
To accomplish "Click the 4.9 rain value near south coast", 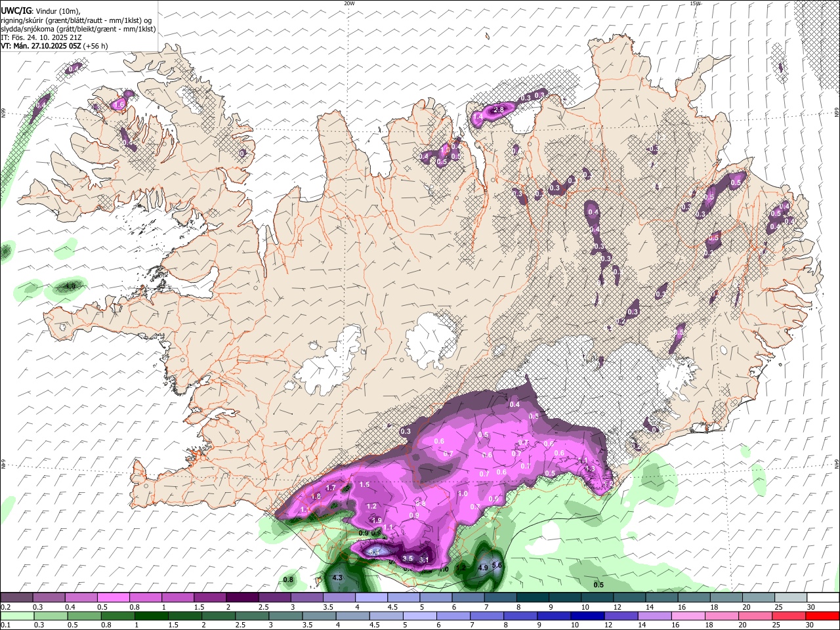I will pyautogui.click(x=483, y=568).
